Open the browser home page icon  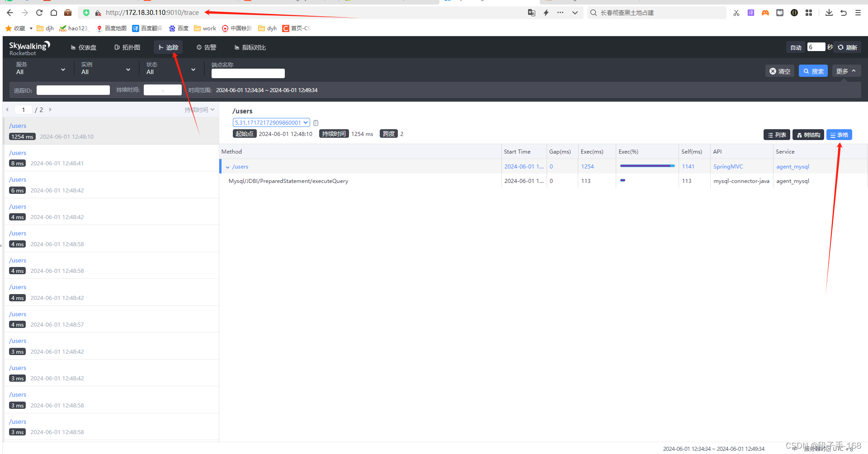coord(53,13)
